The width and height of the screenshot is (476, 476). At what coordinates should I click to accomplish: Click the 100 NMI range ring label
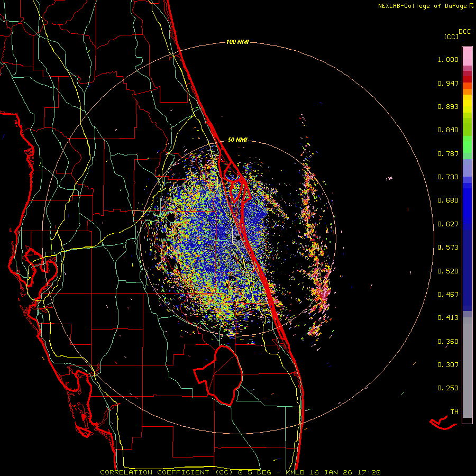click(237, 42)
